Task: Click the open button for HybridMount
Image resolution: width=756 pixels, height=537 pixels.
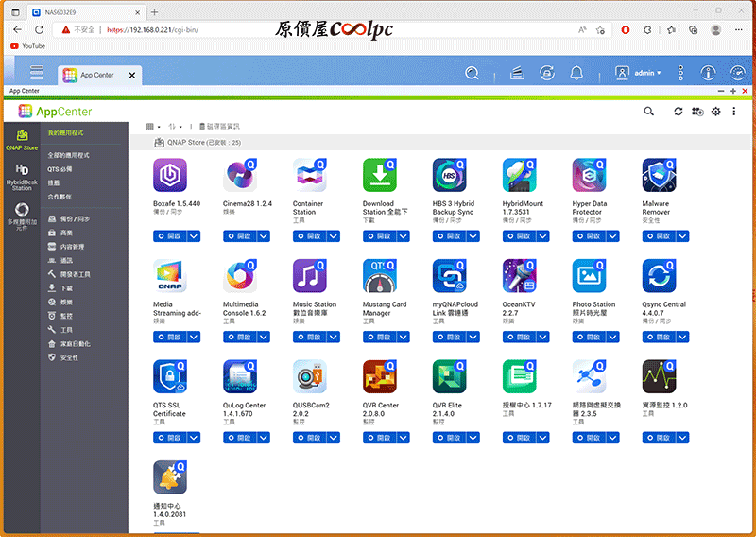Action: tap(520, 236)
